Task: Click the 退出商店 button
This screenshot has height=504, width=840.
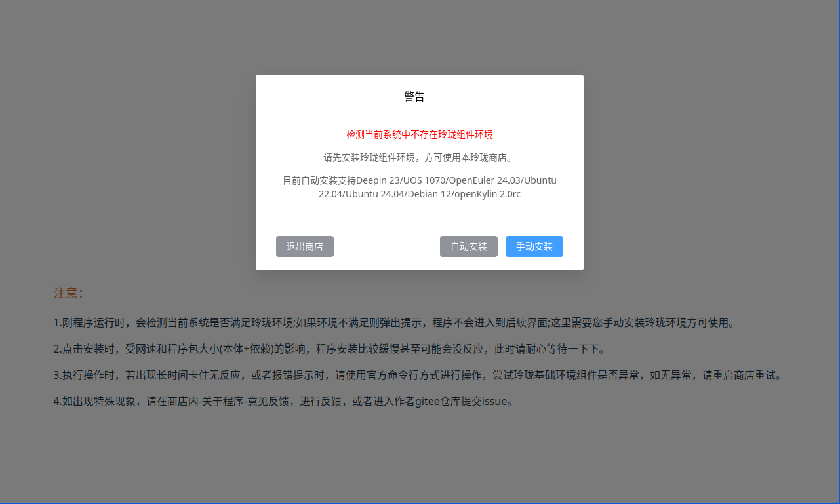Action: 305,246
